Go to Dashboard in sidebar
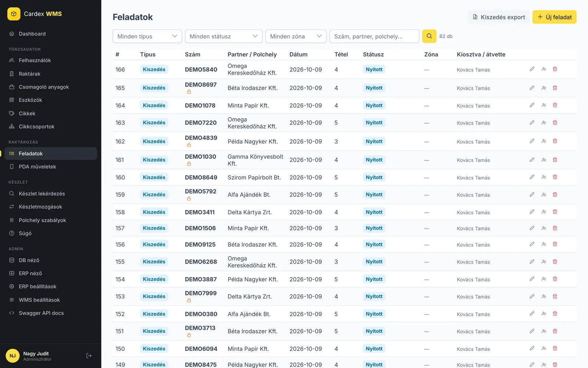 51,34
